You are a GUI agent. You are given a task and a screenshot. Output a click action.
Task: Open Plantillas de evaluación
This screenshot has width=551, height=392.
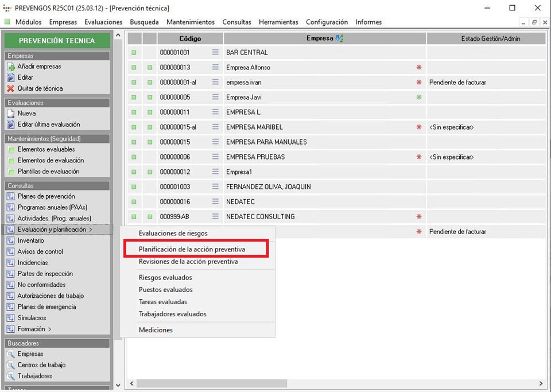point(48,172)
